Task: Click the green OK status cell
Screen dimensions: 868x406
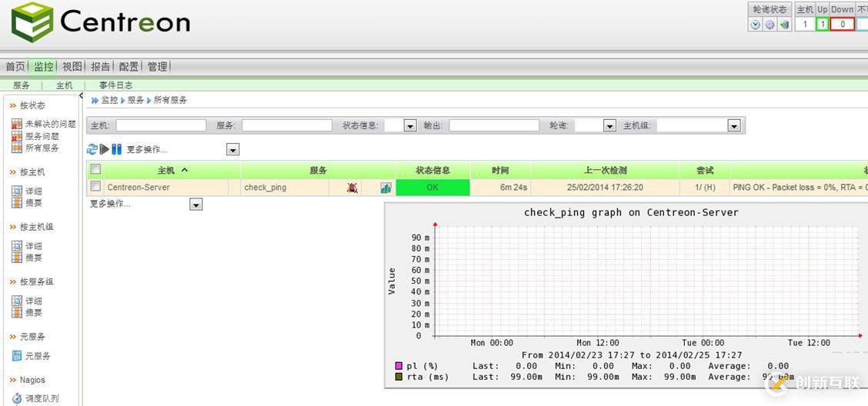Action: [x=433, y=188]
